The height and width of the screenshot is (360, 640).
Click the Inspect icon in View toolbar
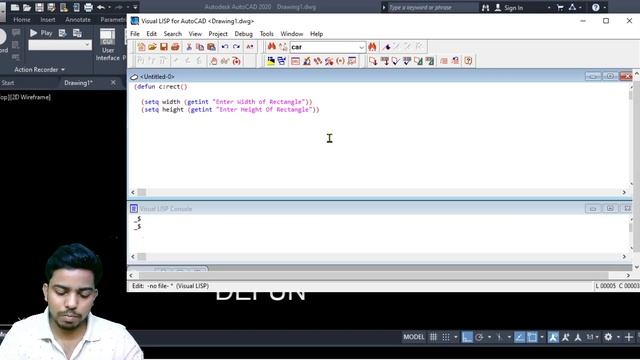[x=307, y=61]
